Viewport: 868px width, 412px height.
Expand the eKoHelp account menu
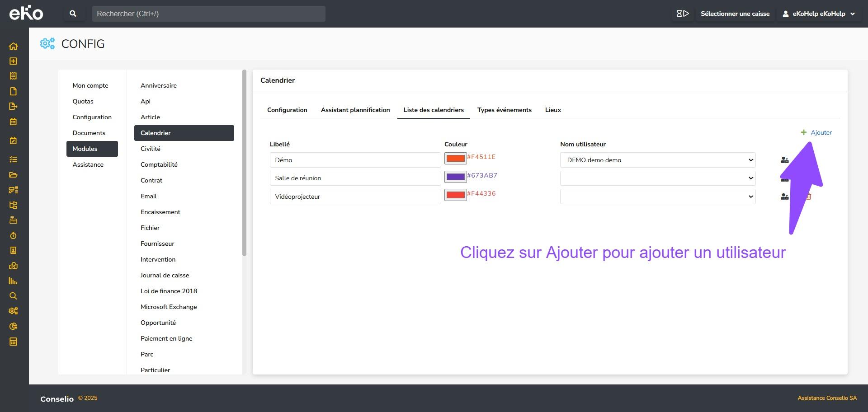pos(819,14)
